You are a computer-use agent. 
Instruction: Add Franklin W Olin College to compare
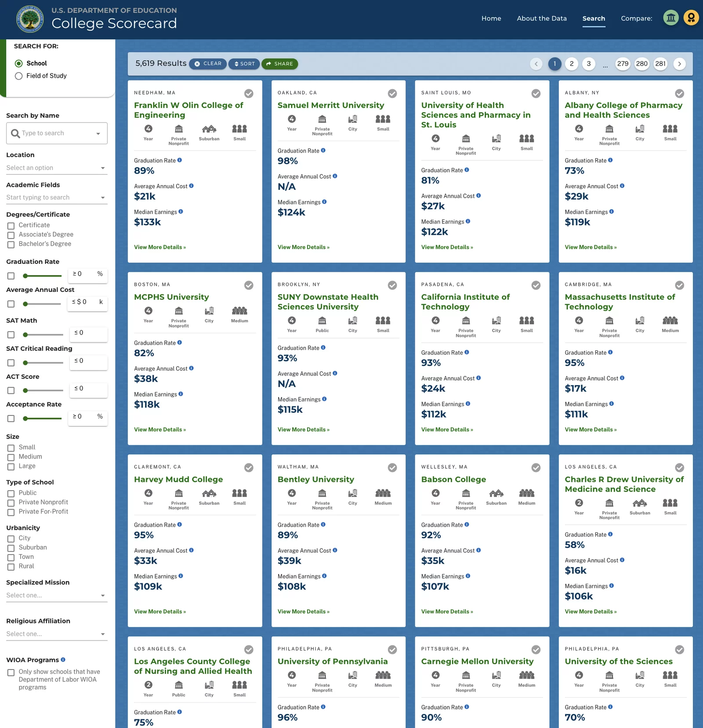(249, 94)
